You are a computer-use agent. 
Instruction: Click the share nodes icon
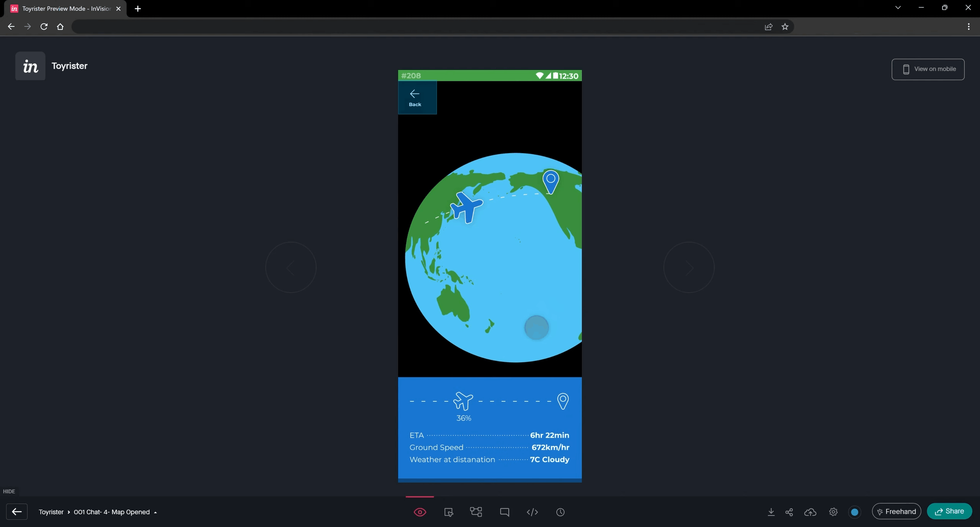click(789, 512)
